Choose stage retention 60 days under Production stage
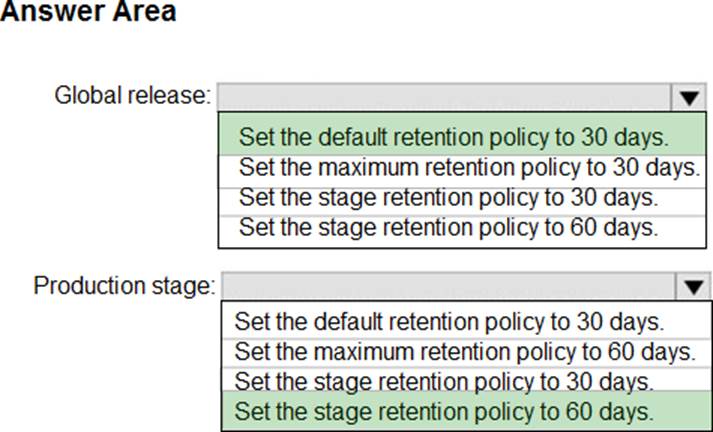Image resolution: width=713 pixels, height=432 pixels. (x=444, y=410)
